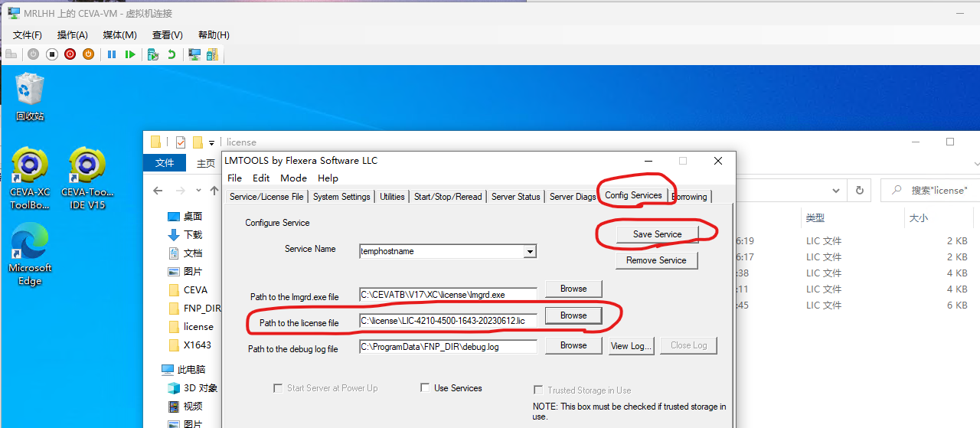The width and height of the screenshot is (980, 428).
Task: Click the Explorer search license box
Action: coord(930,190)
